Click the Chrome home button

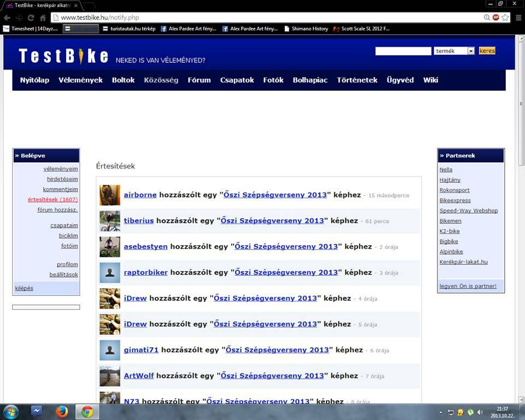(43, 17)
